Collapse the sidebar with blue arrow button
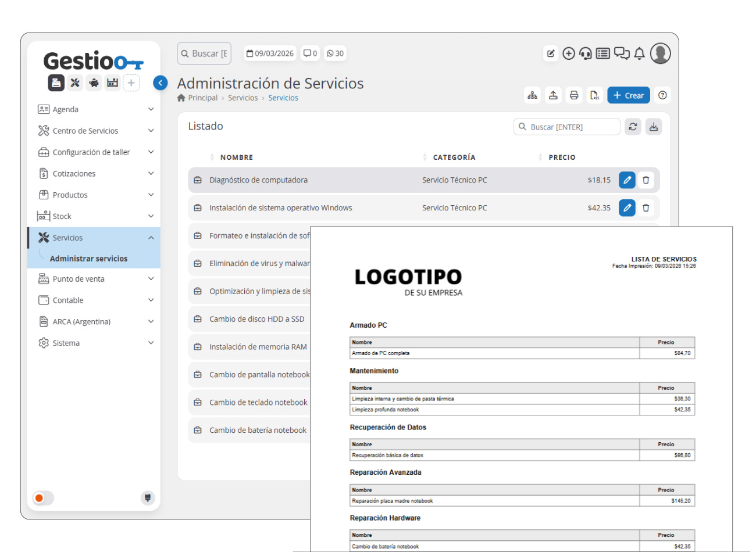756x552 pixels. 161,83
